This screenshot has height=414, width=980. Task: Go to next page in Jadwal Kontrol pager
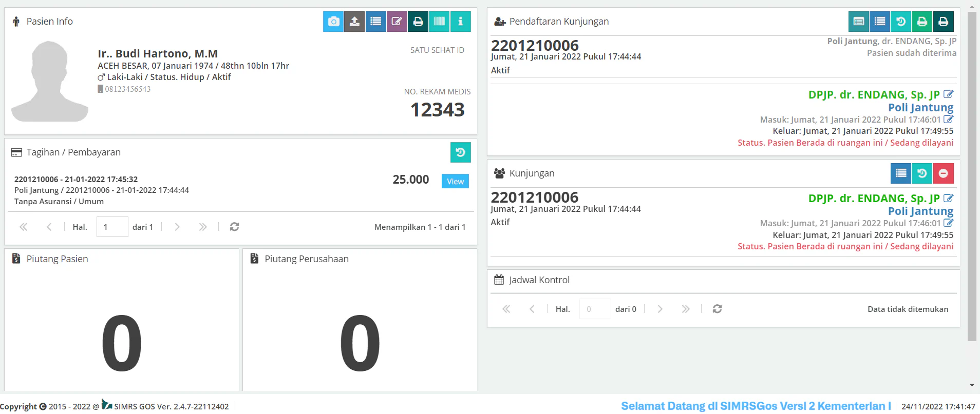pyautogui.click(x=660, y=309)
